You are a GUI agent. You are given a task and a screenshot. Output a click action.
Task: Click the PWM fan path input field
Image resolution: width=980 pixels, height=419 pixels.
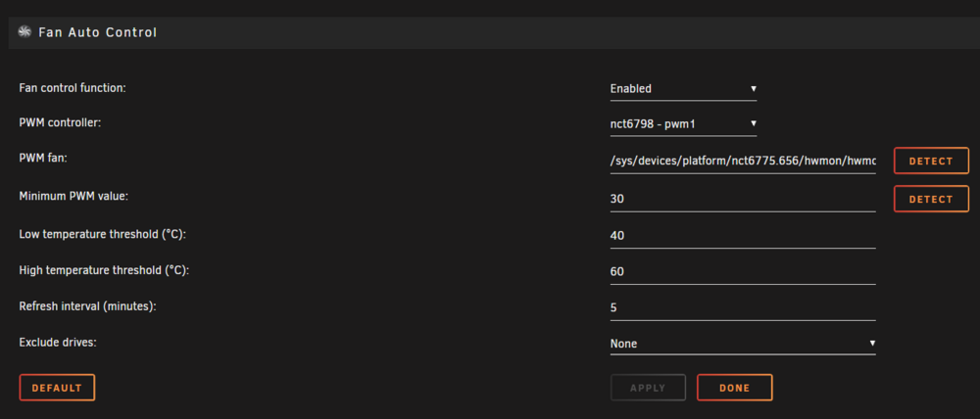[743, 162]
